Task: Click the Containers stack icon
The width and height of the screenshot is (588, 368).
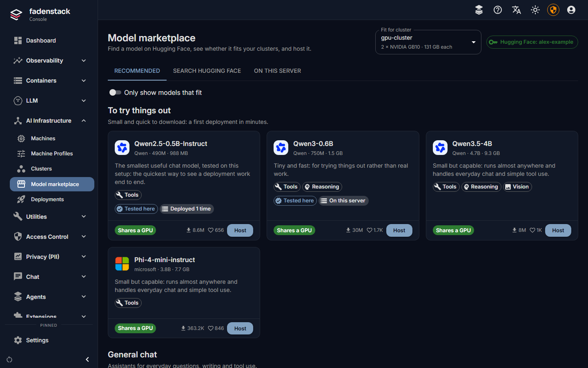Action: [x=18, y=81]
